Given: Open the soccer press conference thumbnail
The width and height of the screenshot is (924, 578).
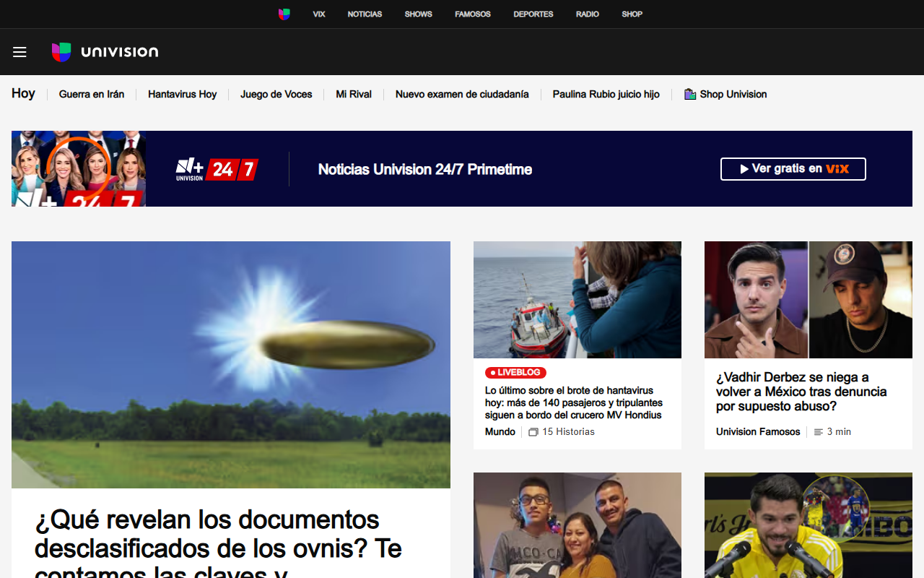Looking at the screenshot, I should pyautogui.click(x=808, y=525).
